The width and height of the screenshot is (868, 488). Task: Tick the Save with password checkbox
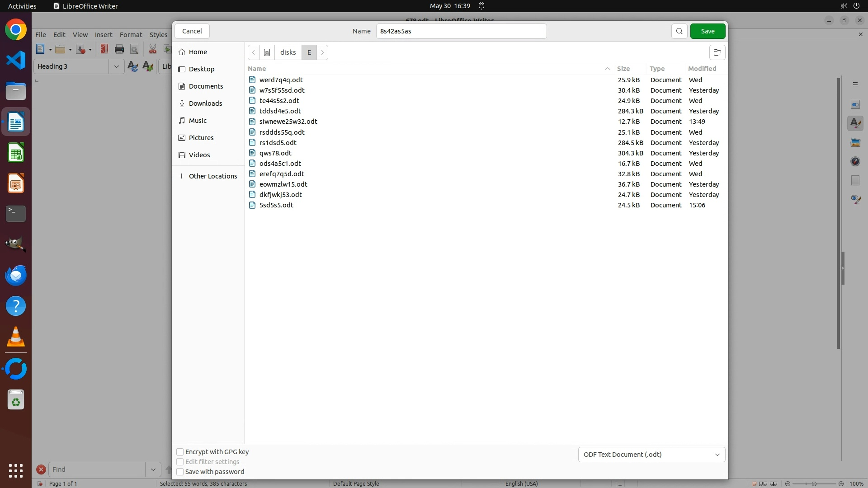point(180,472)
